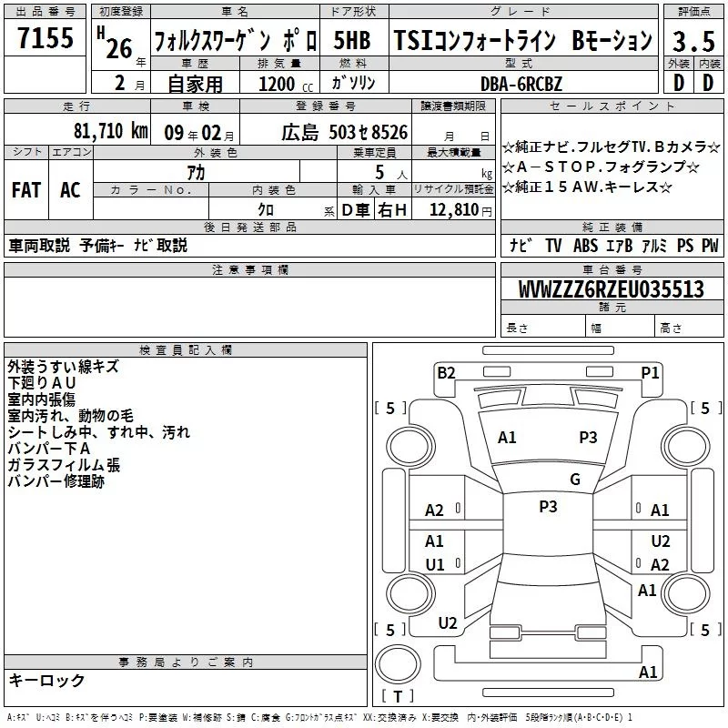Click the PW equipment entry
Screen dimensions: 728x728
point(710,245)
